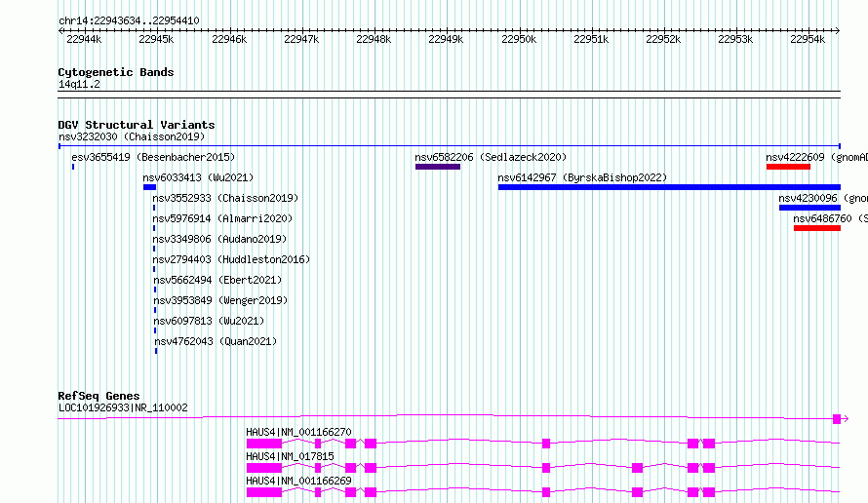Click the nsv6142967 (ByrskaBishop2022) label
Viewport: 868px width, 503px height.
click(x=582, y=177)
